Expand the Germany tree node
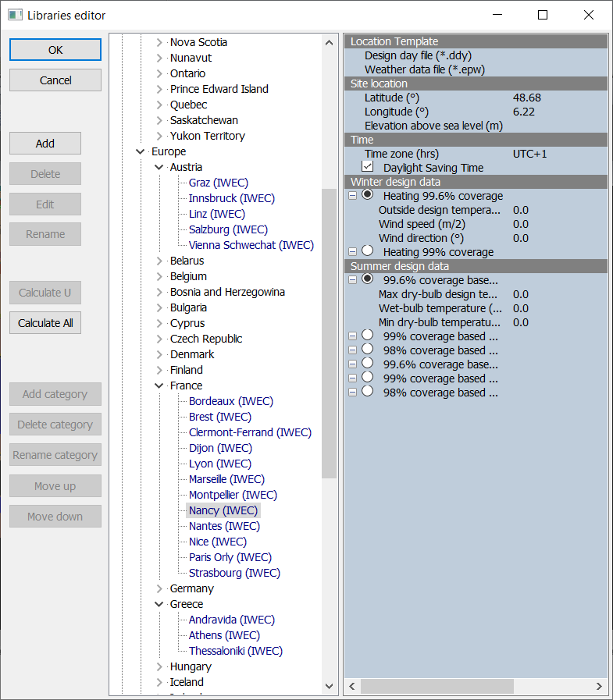The height and width of the screenshot is (700, 613). (159, 588)
